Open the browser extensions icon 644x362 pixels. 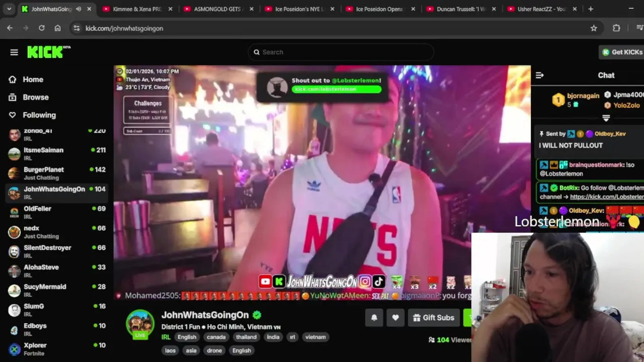616,28
